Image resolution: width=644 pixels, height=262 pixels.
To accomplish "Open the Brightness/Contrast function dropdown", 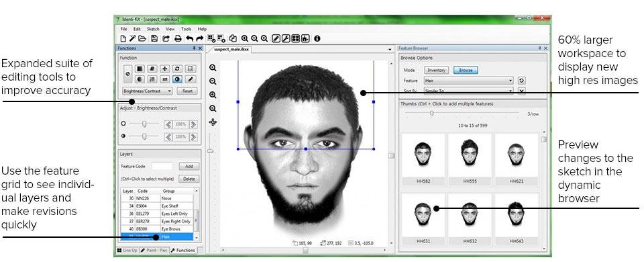I will pyautogui.click(x=148, y=91).
